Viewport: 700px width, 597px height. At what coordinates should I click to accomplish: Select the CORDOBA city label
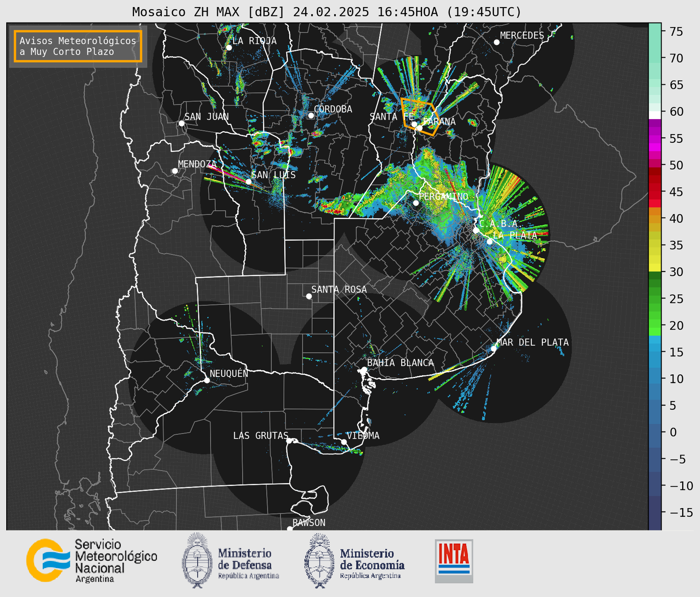click(333, 109)
